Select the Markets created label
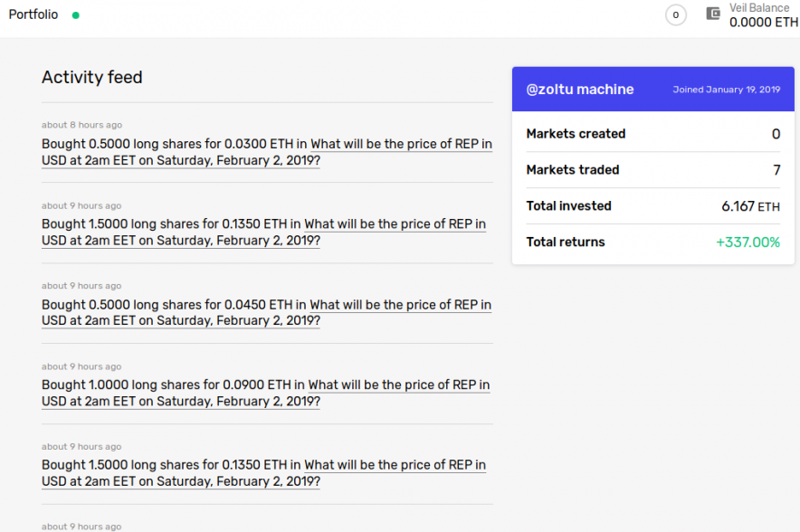Image resolution: width=800 pixels, height=532 pixels. pos(576,134)
